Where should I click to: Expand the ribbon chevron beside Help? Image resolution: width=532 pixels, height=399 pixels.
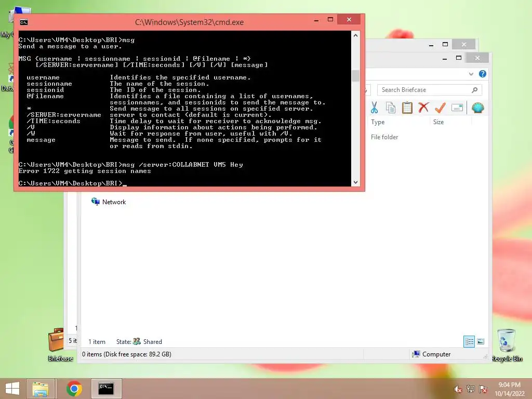coord(471,74)
